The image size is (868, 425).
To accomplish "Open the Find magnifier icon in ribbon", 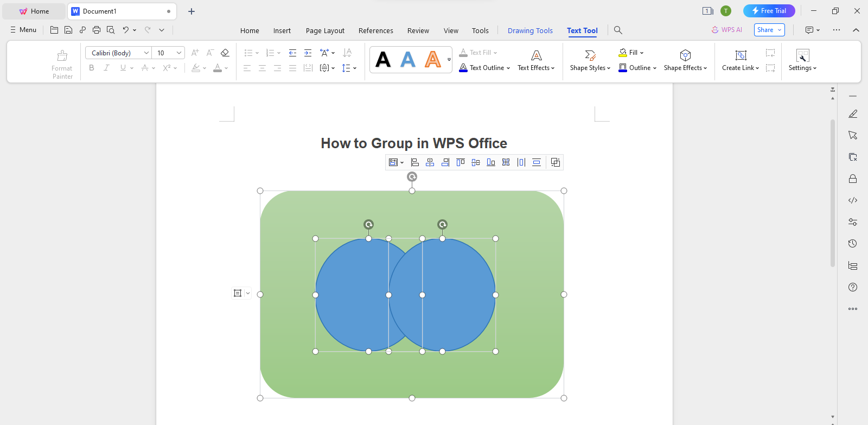I will coord(618,30).
